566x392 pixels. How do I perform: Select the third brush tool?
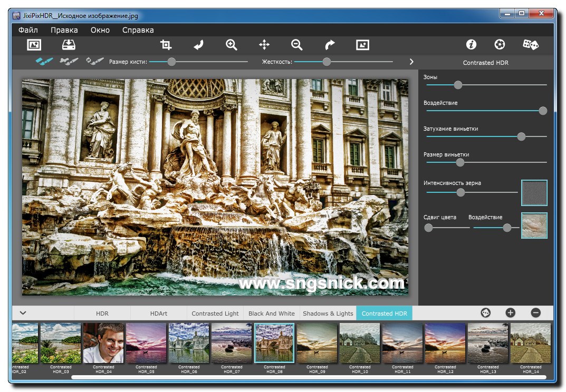[x=95, y=61]
